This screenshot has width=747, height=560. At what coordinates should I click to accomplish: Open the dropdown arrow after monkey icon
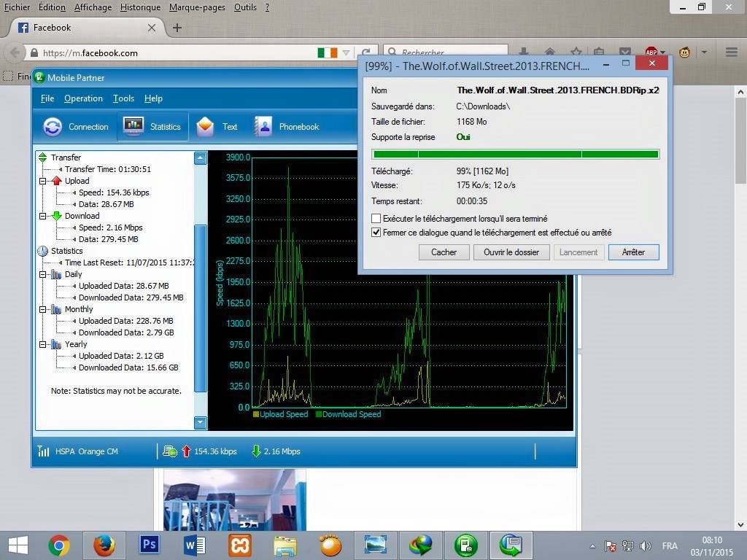click(x=704, y=52)
